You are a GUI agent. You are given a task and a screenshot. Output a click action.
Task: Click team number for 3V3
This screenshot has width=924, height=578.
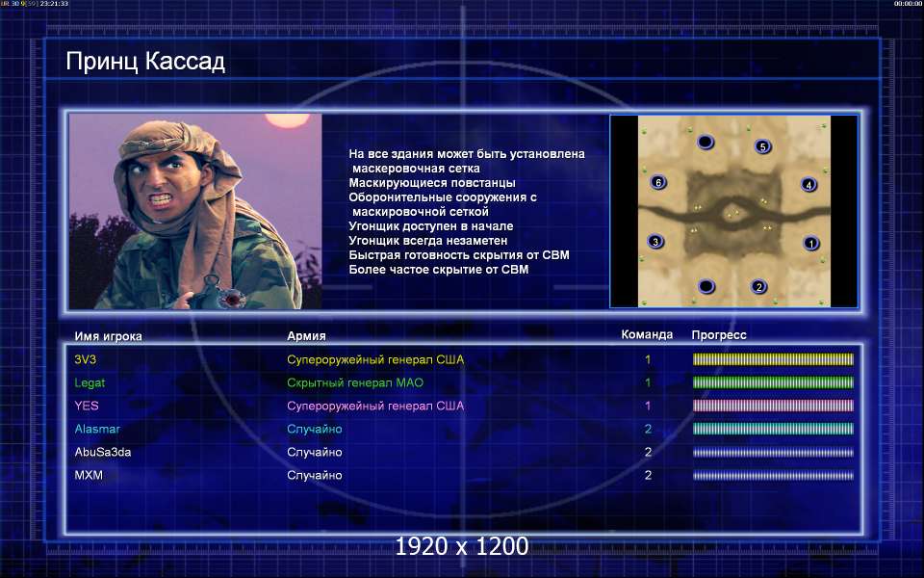tap(648, 359)
